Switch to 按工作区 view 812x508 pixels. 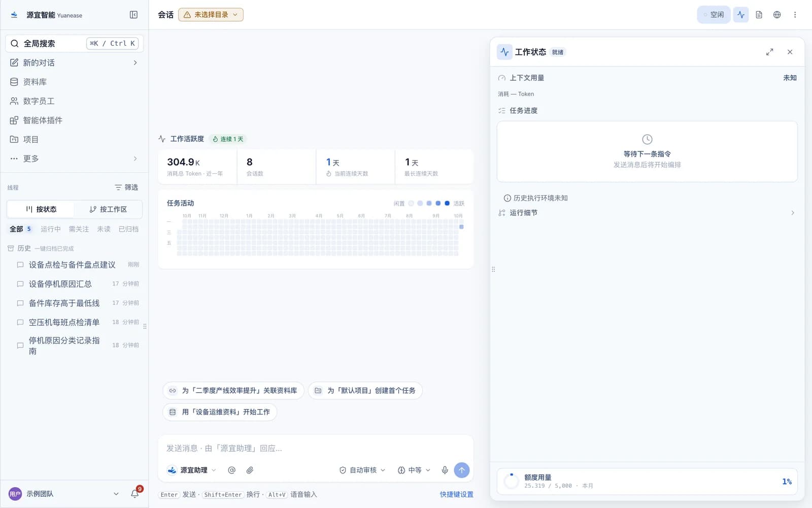click(108, 209)
